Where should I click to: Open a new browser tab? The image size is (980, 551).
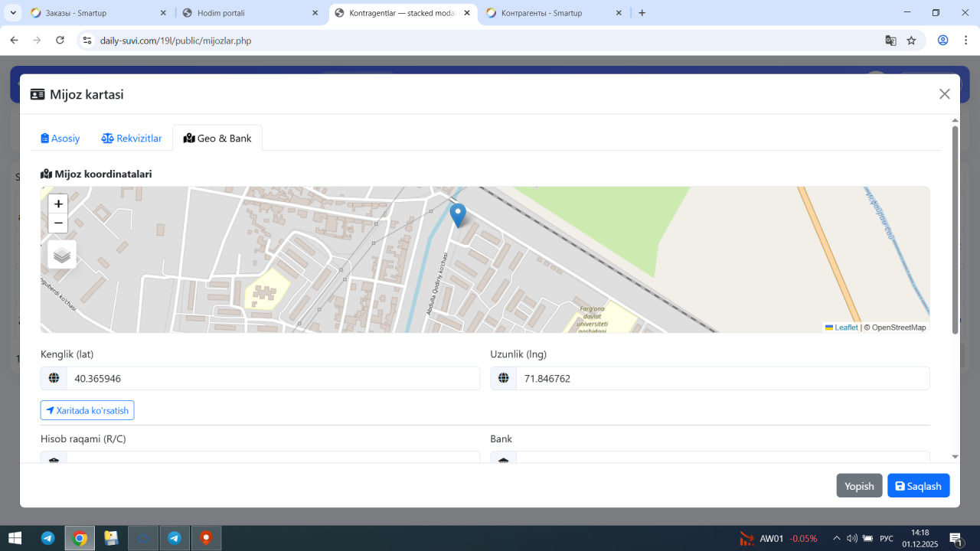click(x=642, y=13)
